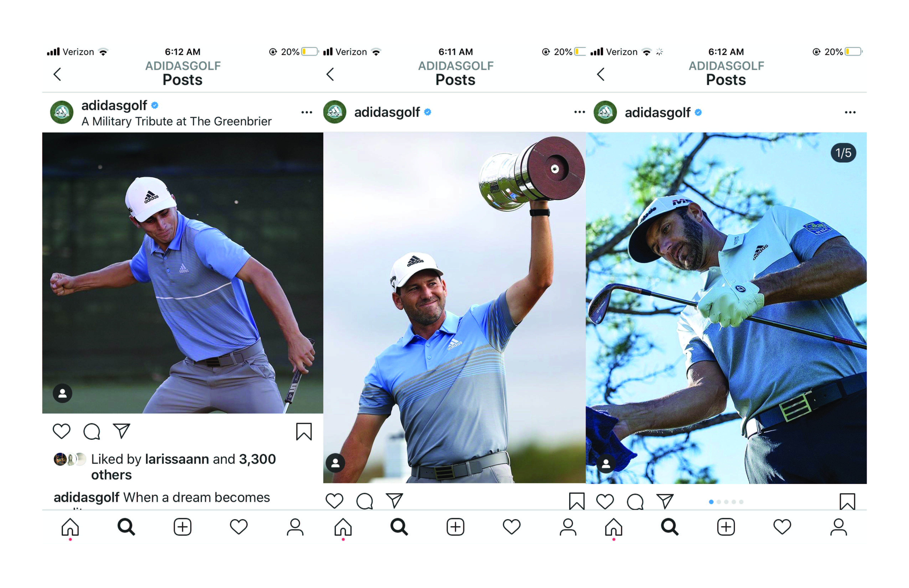Bookmark the left golfer post
909x588 pixels.
(x=303, y=431)
